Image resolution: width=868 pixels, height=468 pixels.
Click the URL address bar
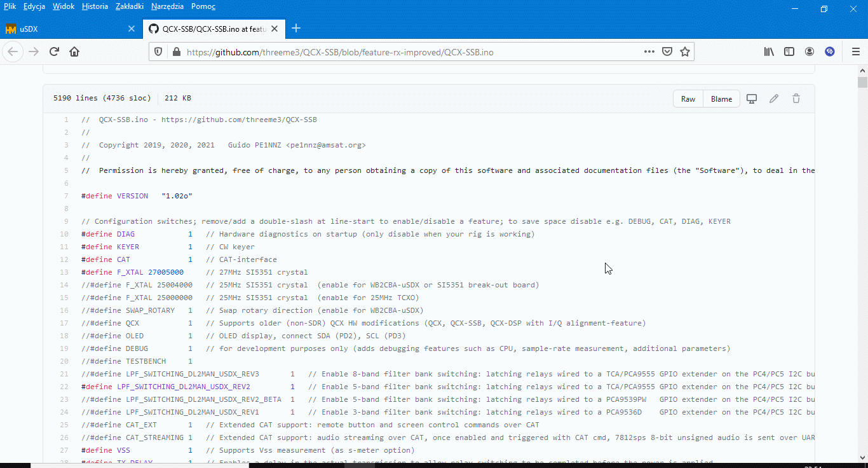(407, 52)
